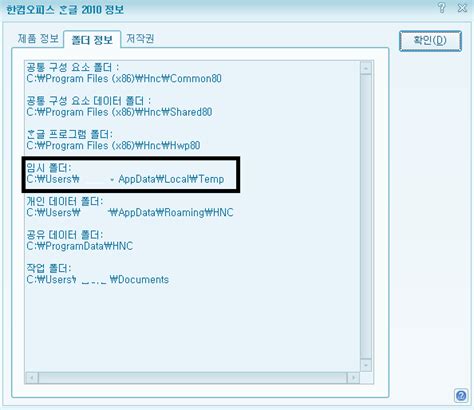Switch to the 제품 정보 tab
The image size is (474, 410).
(38, 39)
